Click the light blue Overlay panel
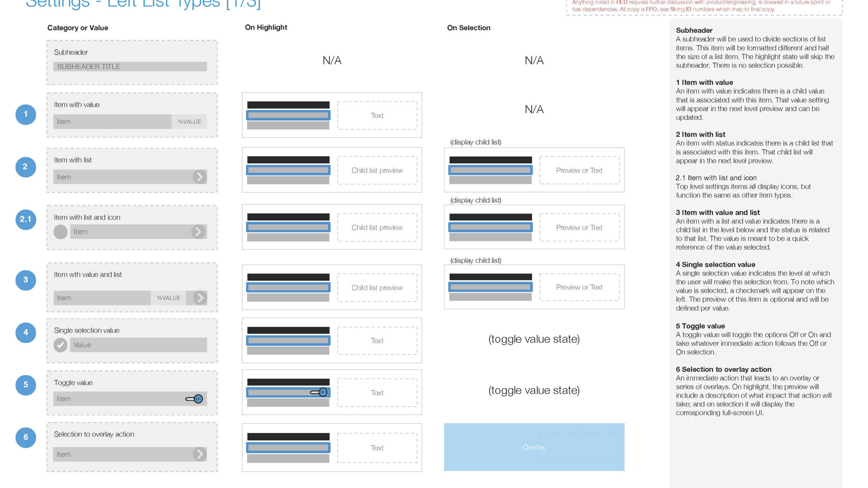This screenshot has width=868, height=488. [534, 447]
